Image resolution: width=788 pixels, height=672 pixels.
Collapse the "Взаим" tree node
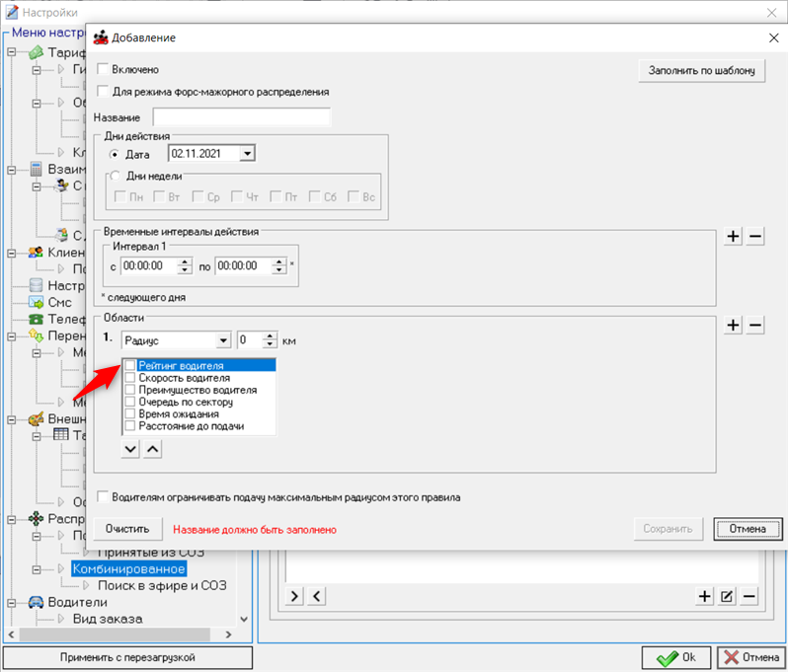click(12, 170)
